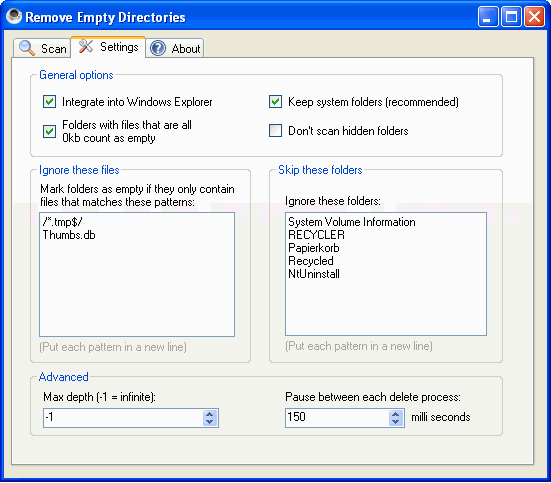Image resolution: width=551 pixels, height=483 pixels.
Task: Click inside the Ignore these files list
Action: [x=137, y=274]
